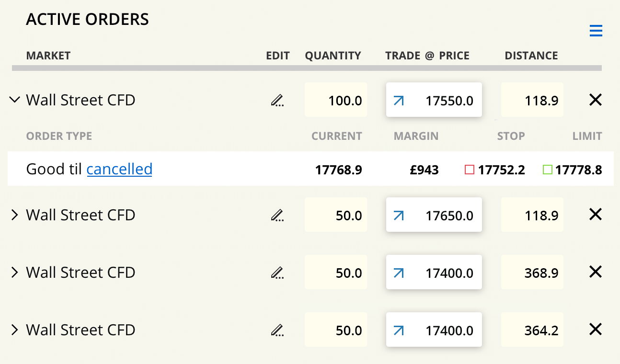Toggle the red stop checkbox at 17752.2

(x=470, y=170)
